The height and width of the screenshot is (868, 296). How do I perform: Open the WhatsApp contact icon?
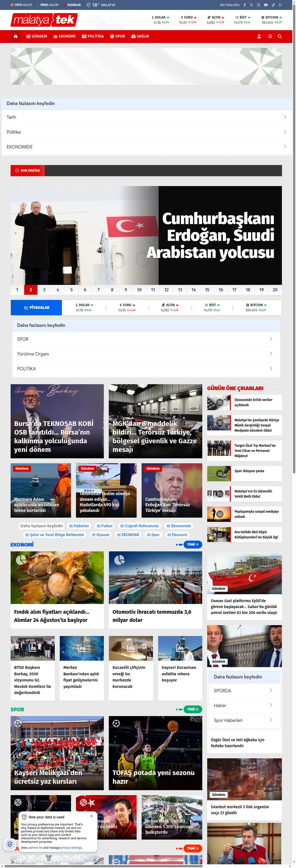coord(280,5)
